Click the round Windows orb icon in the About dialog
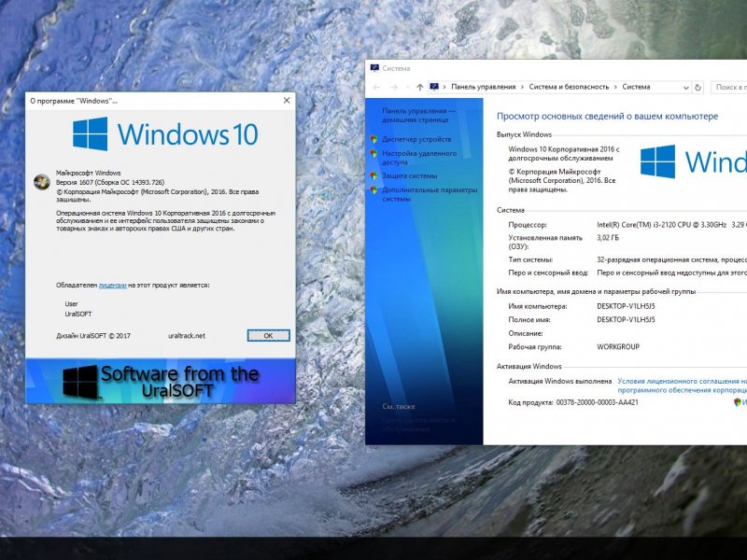The width and height of the screenshot is (747, 560). pyautogui.click(x=42, y=182)
